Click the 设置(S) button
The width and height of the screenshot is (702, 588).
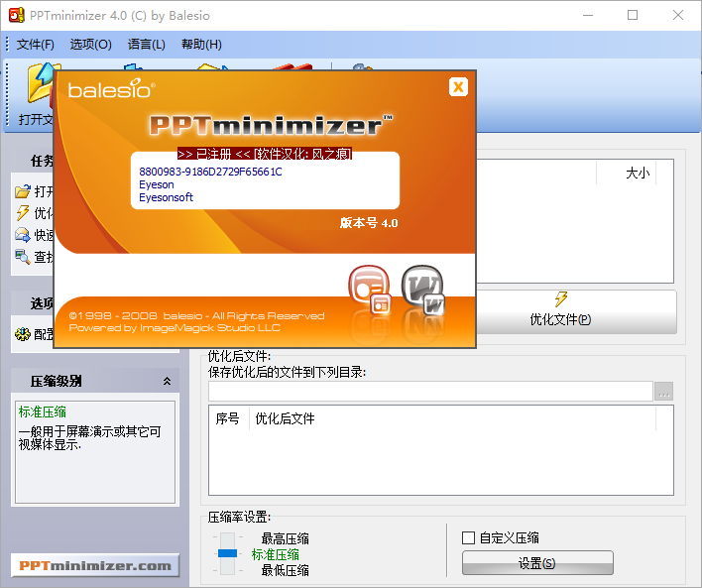tap(537, 563)
